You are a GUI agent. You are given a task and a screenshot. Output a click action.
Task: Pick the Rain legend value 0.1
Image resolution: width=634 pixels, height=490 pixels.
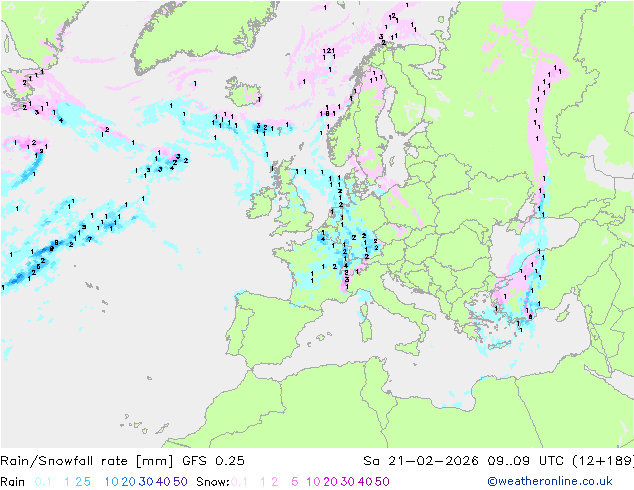pos(43,482)
